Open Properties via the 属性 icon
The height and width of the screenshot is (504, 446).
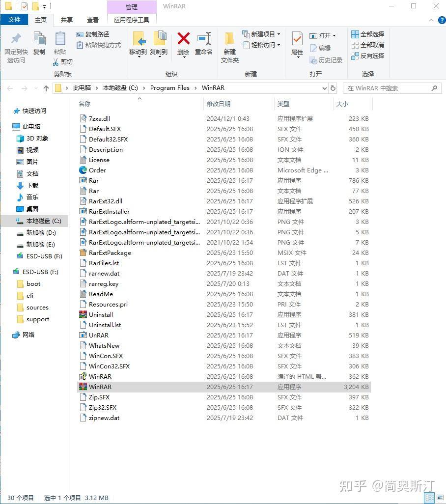tap(297, 45)
